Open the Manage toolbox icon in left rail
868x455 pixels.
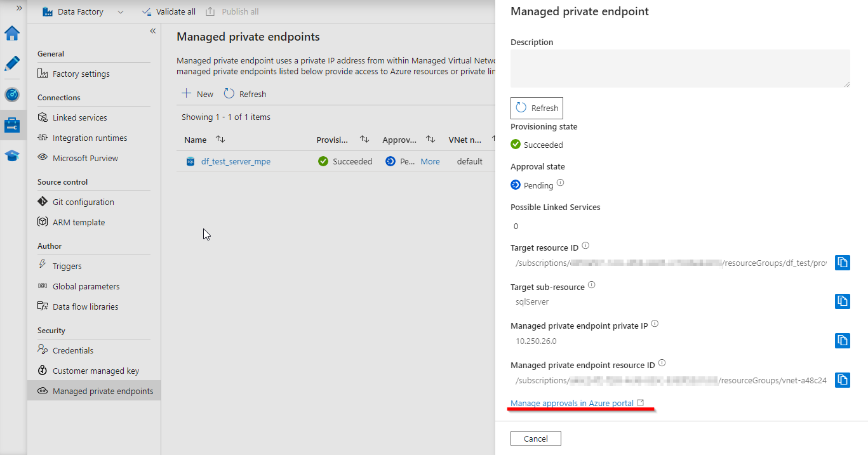click(12, 125)
